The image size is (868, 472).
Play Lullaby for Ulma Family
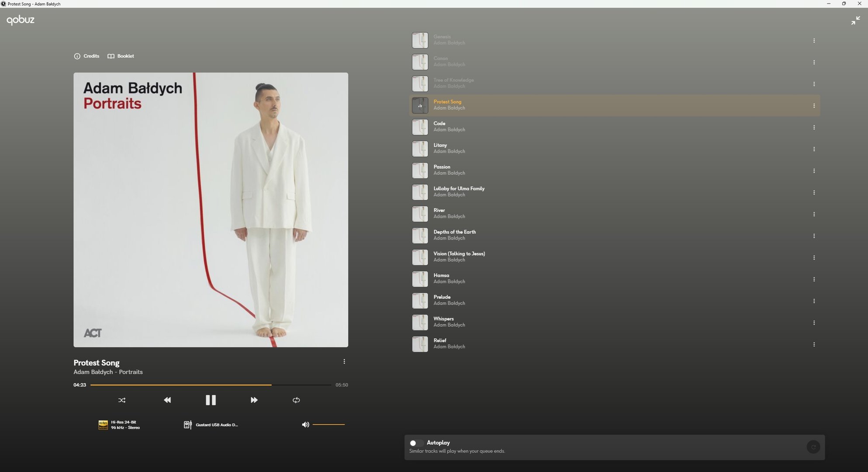coord(614,192)
